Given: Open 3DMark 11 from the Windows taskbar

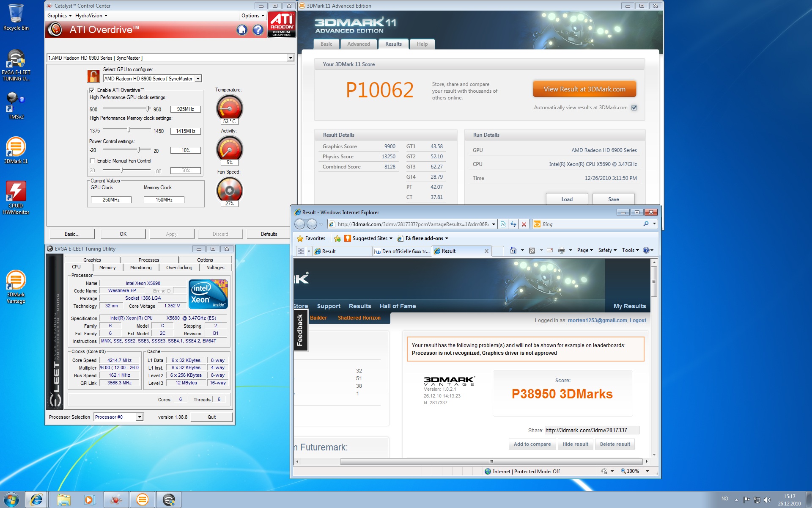Looking at the screenshot, I should (x=142, y=500).
